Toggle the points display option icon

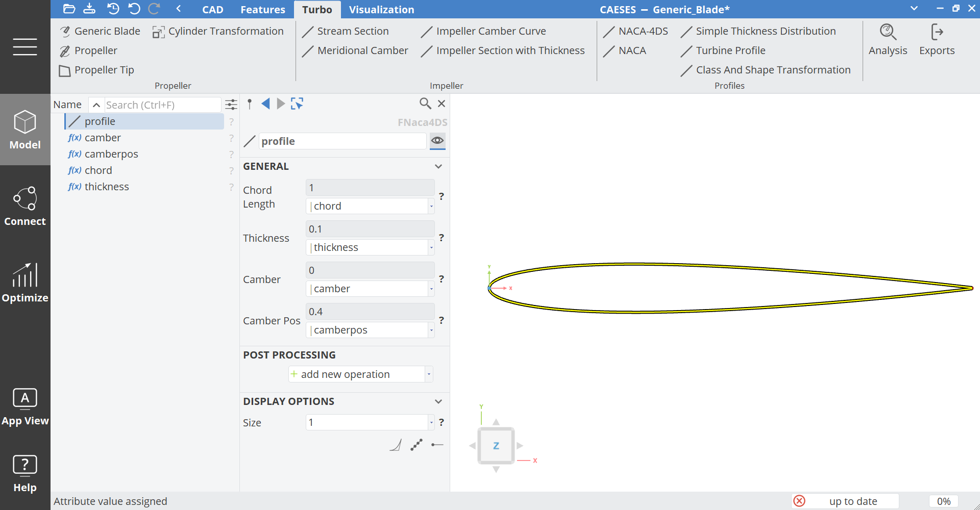416,445
